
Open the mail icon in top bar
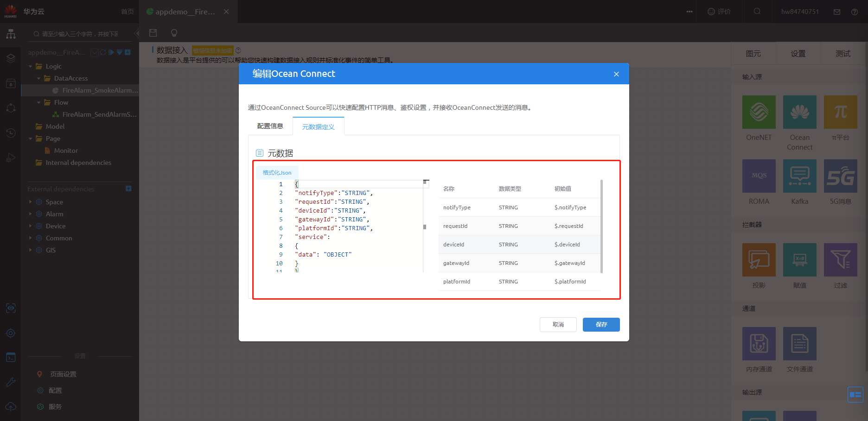tap(837, 12)
